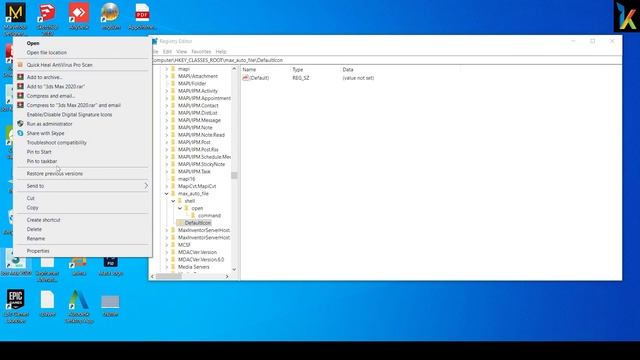Click the REG_SZ type cell
This screenshot has width=640, height=360.
[x=301, y=78]
